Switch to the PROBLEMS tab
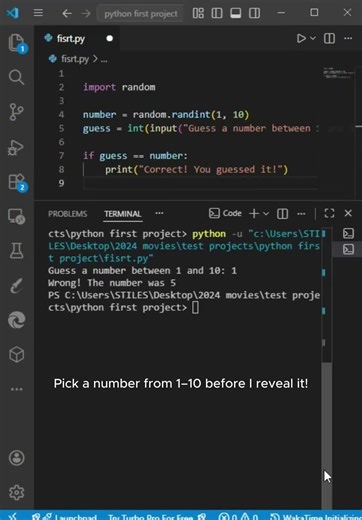Screen dimensions: 362x520 (x=68, y=214)
